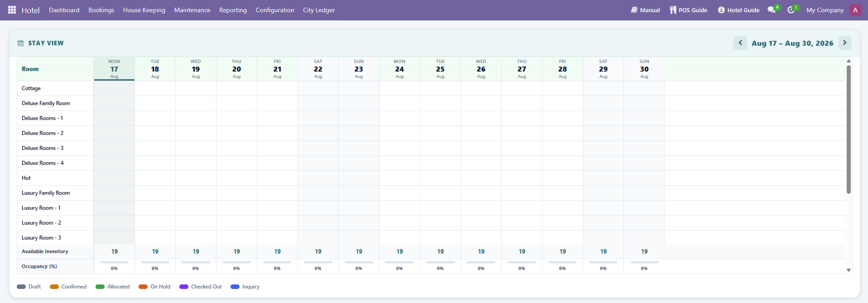Click the Available Inventory row label
868x303 pixels.
pos(45,251)
